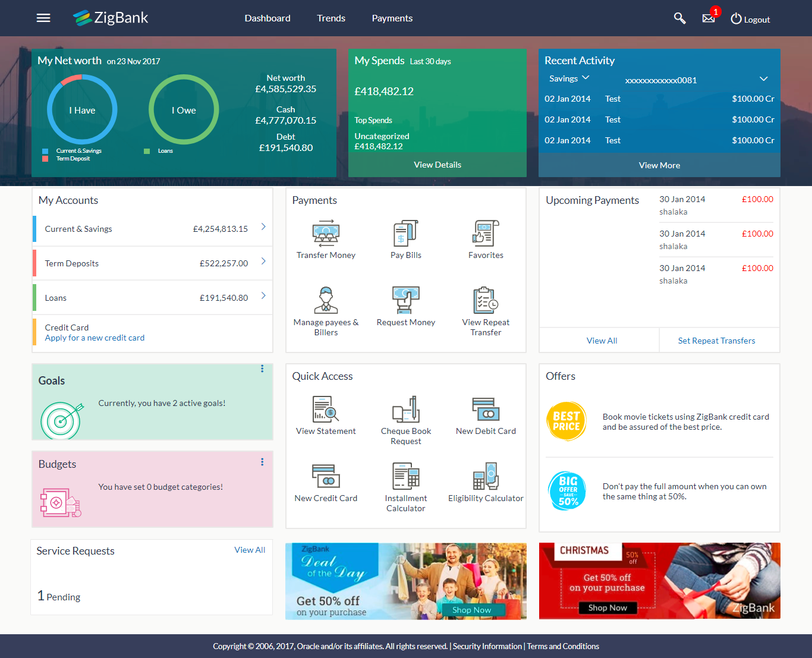This screenshot has width=812, height=658.
Task: Click the Loans green legend swatch
Action: [x=147, y=151]
